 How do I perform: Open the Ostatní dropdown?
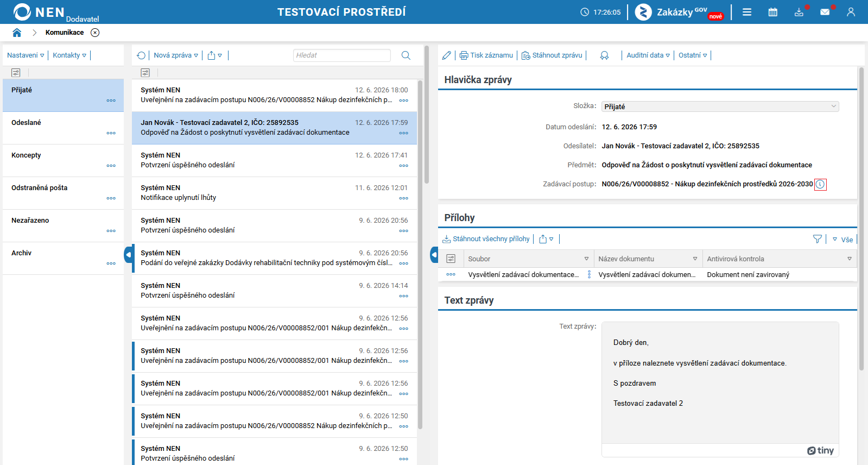pyautogui.click(x=693, y=55)
